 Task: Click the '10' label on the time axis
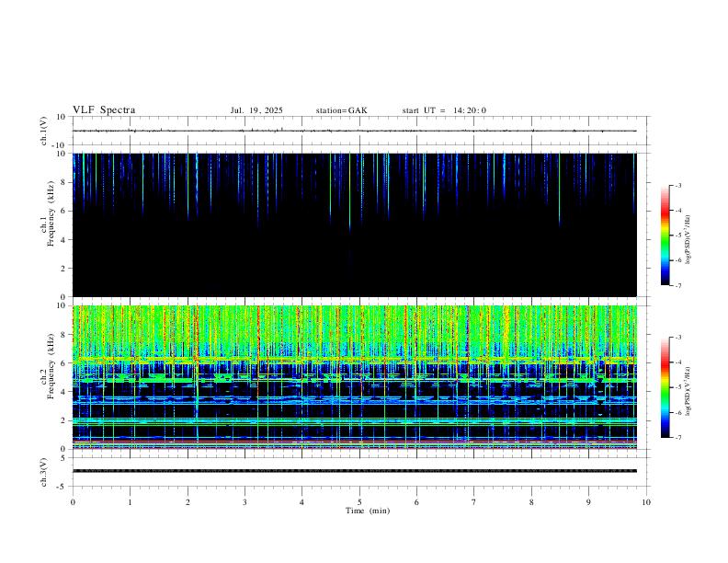[x=646, y=502]
